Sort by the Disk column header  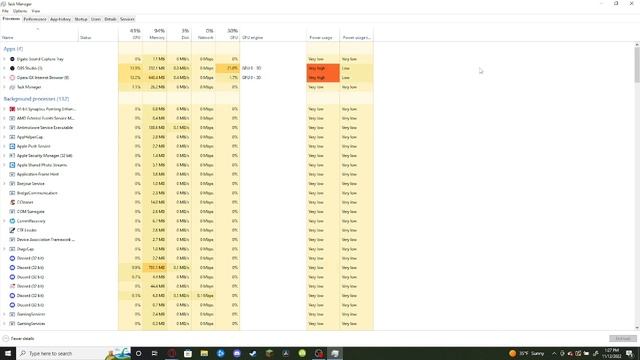(x=179, y=34)
